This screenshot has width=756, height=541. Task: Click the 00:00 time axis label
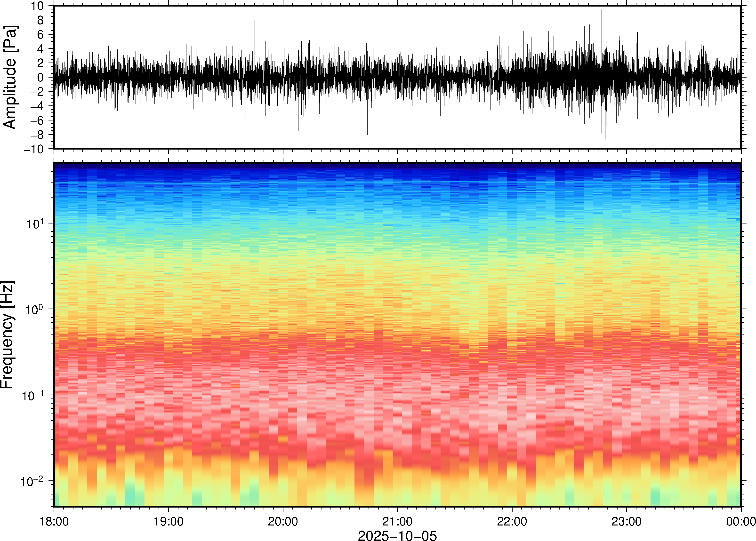click(741, 521)
